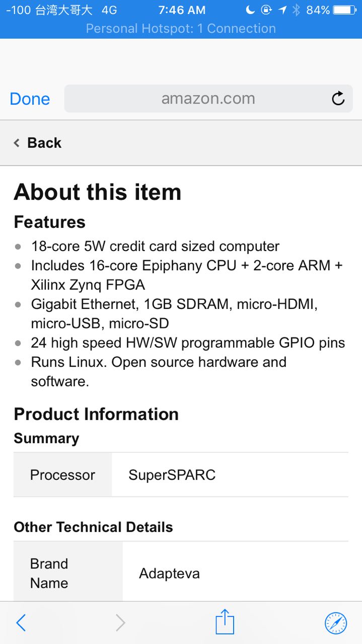This screenshot has height=644, width=362.
Task: Open Personal Hotspot connection banner
Action: pyautogui.click(x=181, y=29)
